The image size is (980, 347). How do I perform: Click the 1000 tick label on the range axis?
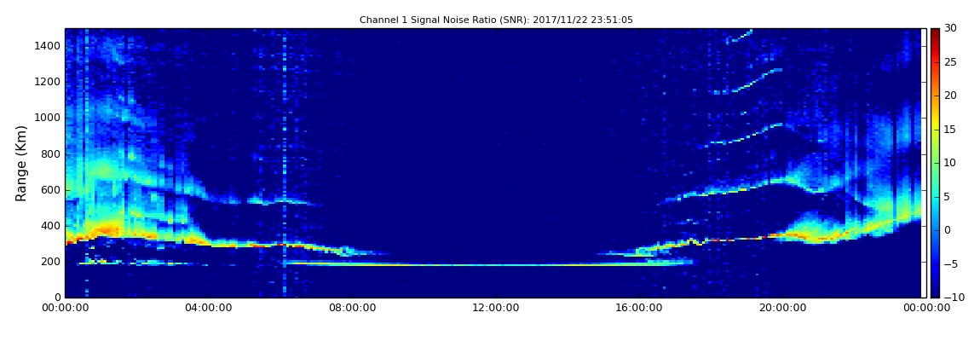pyautogui.click(x=48, y=118)
